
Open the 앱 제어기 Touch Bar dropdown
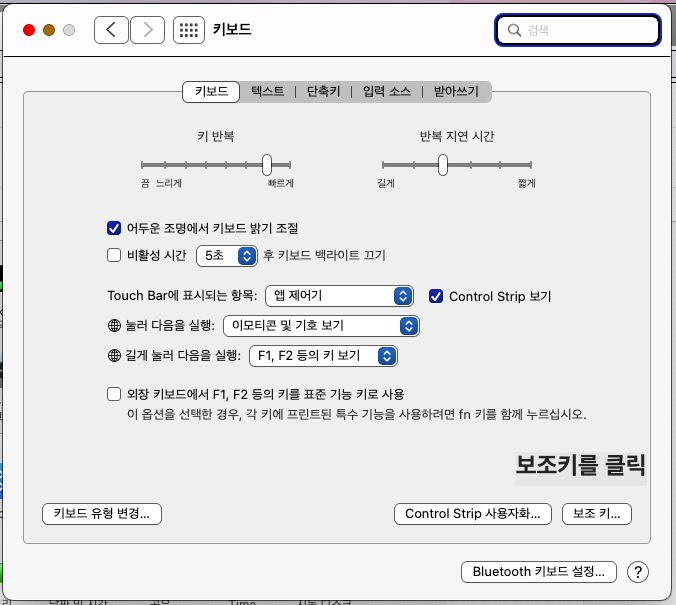[x=339, y=296]
